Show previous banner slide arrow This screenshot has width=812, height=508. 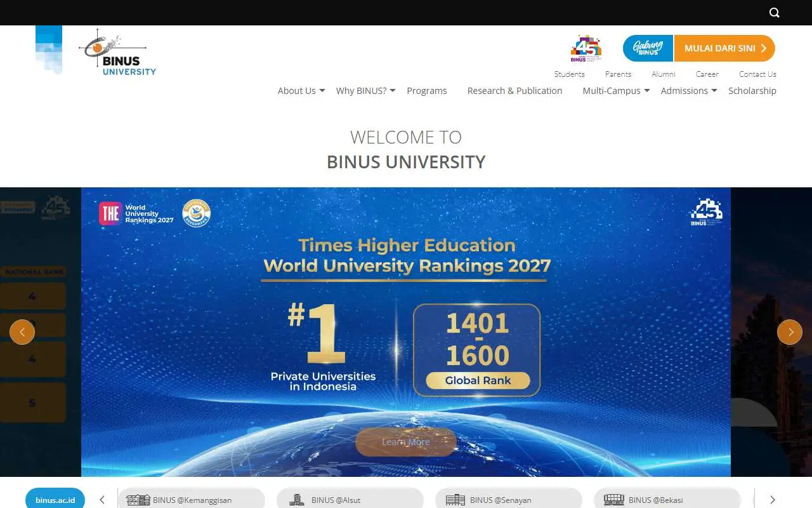(22, 332)
